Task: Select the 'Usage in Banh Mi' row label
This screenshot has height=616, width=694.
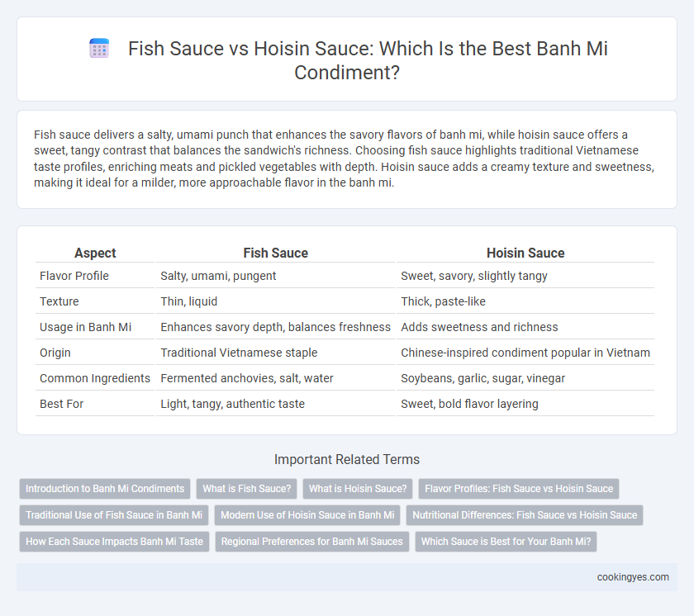Action: coord(85,327)
